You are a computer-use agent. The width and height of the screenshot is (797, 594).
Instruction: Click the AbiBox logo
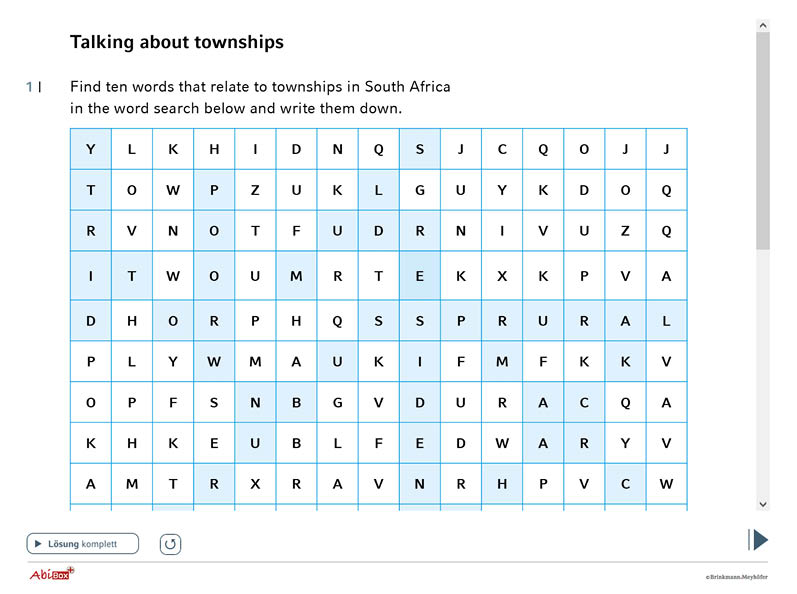(51, 574)
